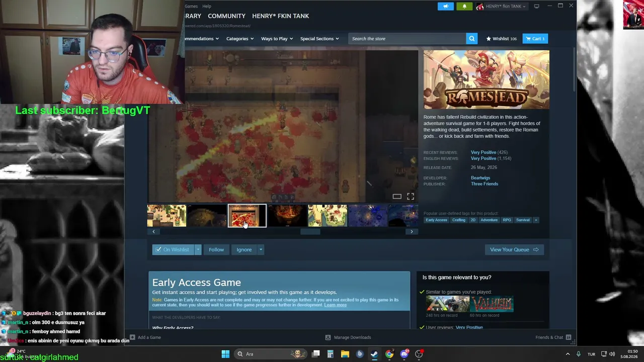Select the RPG tag
Screen dimensions: 644x362
pyautogui.click(x=507, y=220)
